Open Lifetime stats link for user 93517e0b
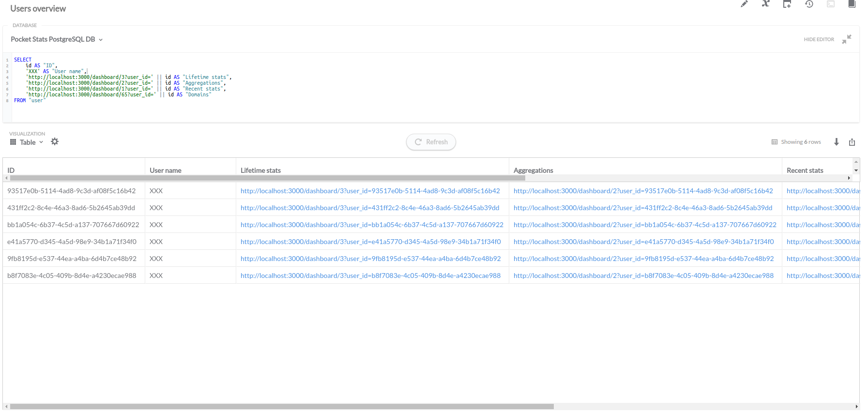Image resolution: width=868 pixels, height=415 pixels. coord(370,191)
